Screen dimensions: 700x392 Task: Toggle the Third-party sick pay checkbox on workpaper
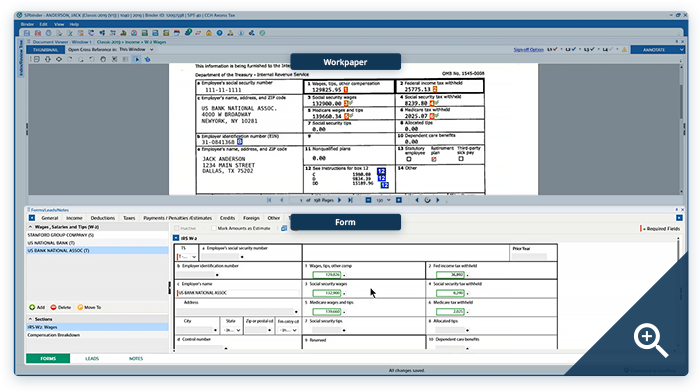click(x=461, y=158)
